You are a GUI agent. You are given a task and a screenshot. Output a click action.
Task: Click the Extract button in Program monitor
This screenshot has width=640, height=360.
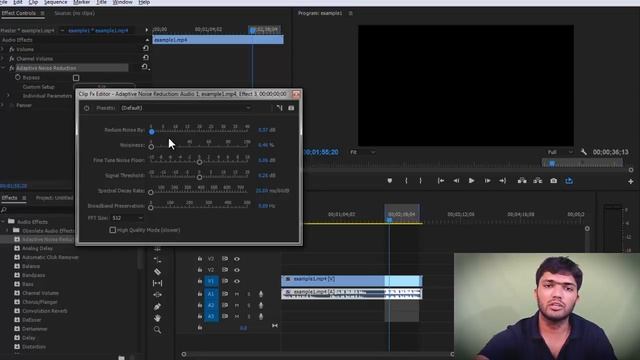tap(538, 180)
